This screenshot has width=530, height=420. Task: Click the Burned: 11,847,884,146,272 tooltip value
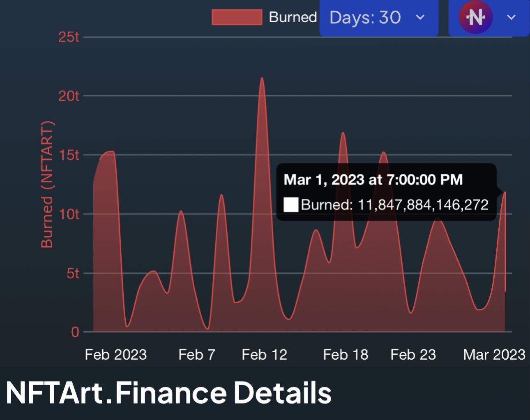pos(394,204)
